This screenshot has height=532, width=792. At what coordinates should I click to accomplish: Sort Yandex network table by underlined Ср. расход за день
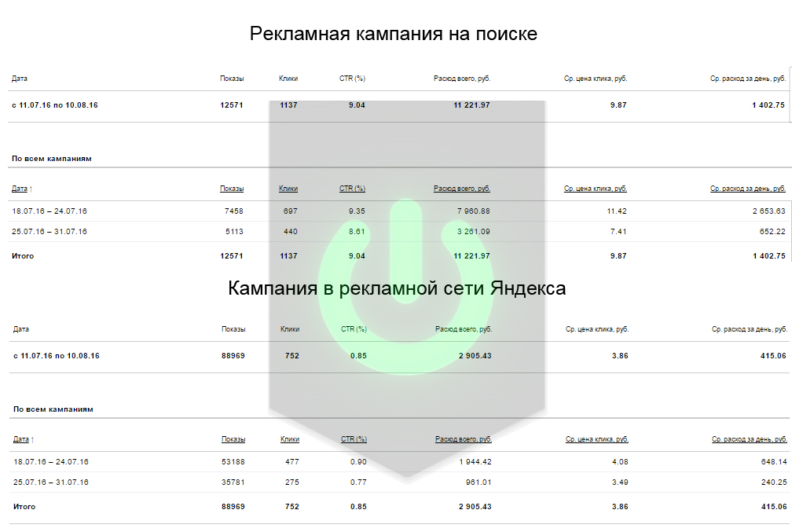point(750,439)
